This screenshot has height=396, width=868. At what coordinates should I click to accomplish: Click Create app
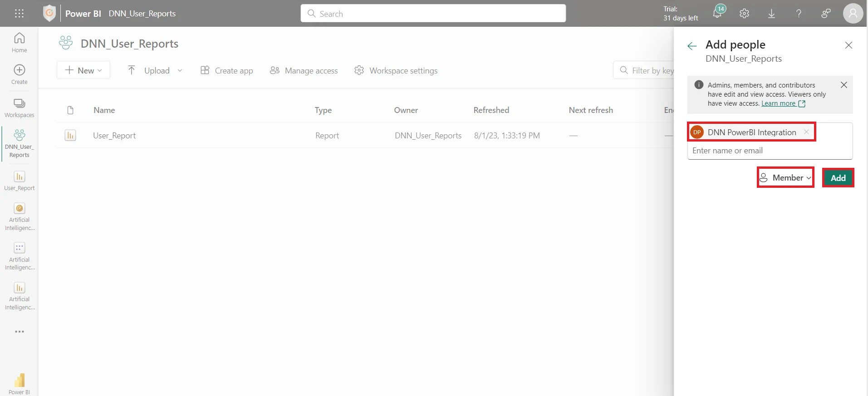tap(227, 70)
